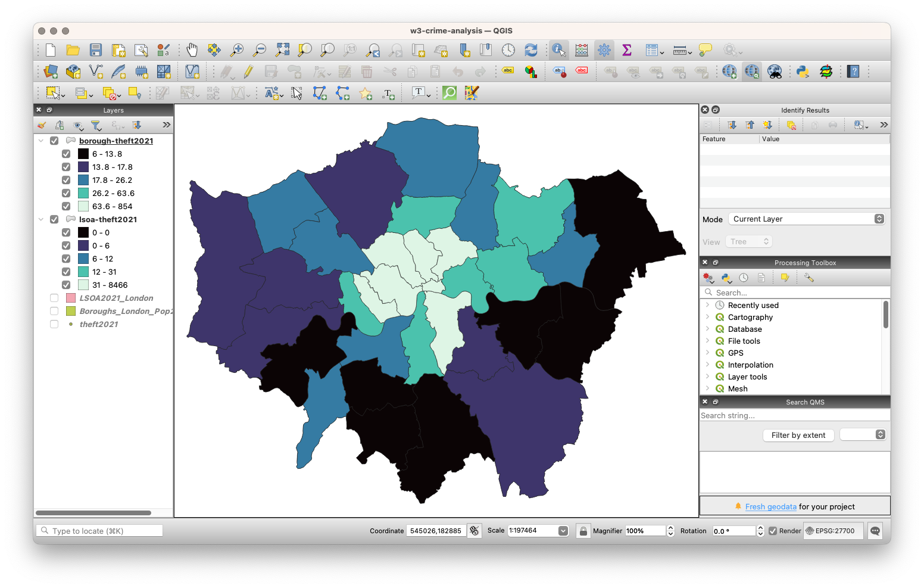Viewport: 924px width, 588px height.
Task: Open project with the folder icon
Action: [73, 50]
